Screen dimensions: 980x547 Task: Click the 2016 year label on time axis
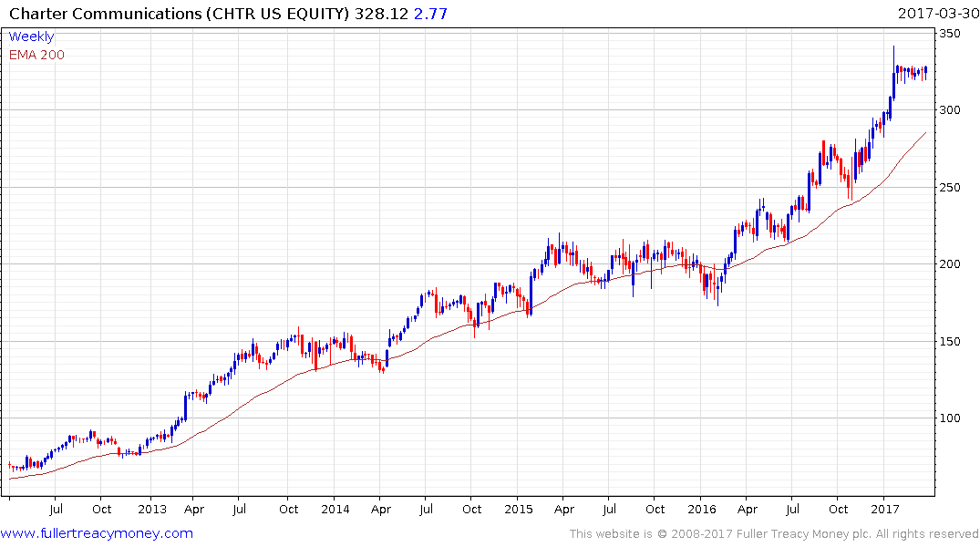(701, 509)
